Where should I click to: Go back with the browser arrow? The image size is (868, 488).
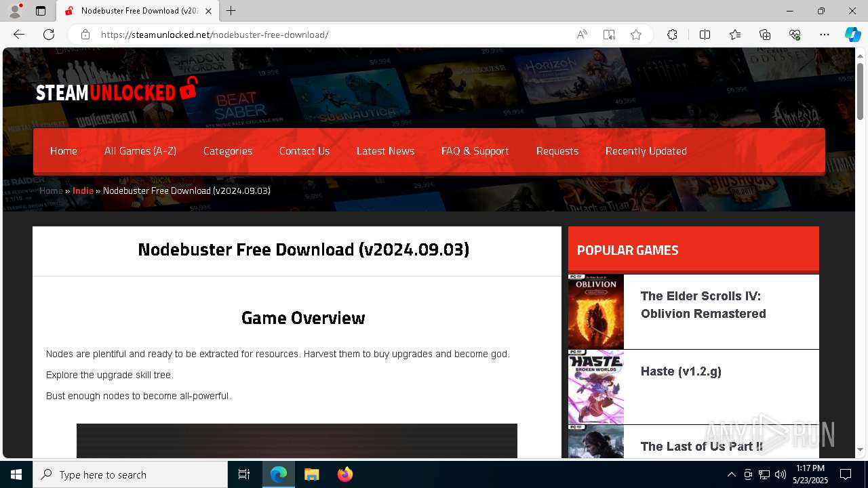pos(19,35)
